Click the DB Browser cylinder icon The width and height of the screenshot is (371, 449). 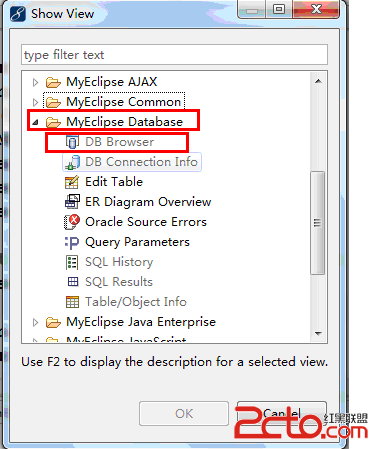pos(72,142)
